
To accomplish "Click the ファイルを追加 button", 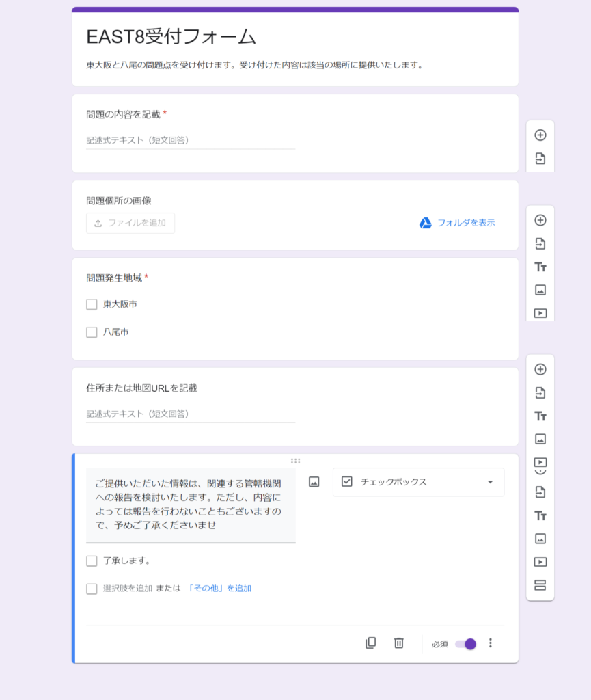I will 130,223.
